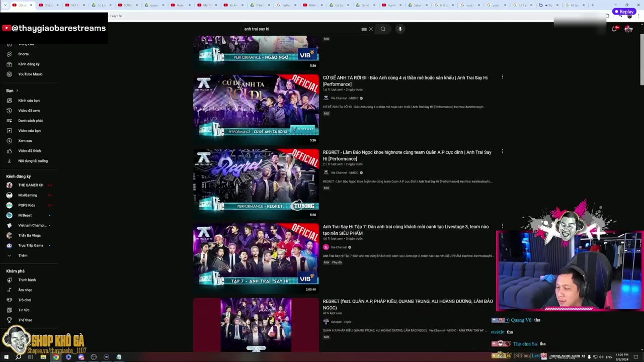Viewport: 644px width, 362px height.
Task: Open ENG language indicator in tray
Action: (x=609, y=357)
